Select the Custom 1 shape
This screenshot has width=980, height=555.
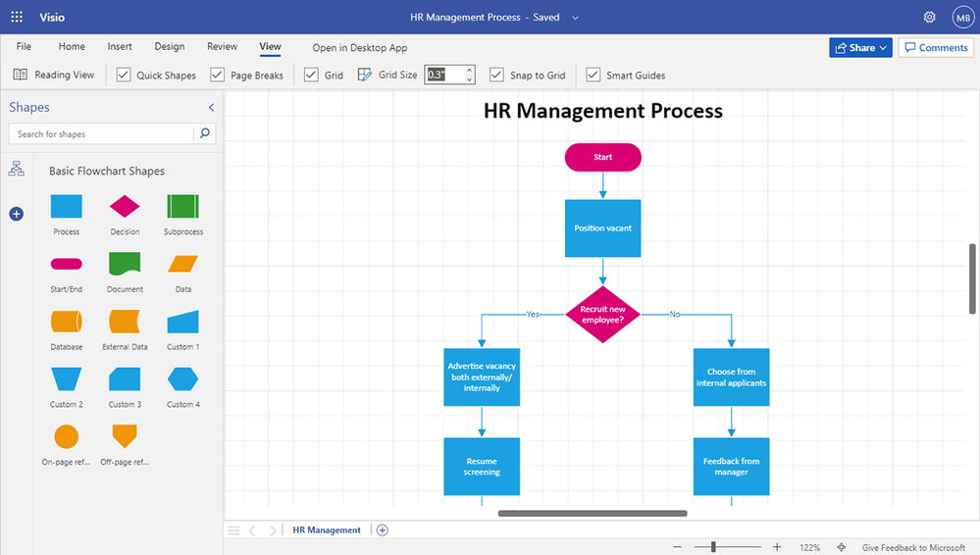click(183, 322)
